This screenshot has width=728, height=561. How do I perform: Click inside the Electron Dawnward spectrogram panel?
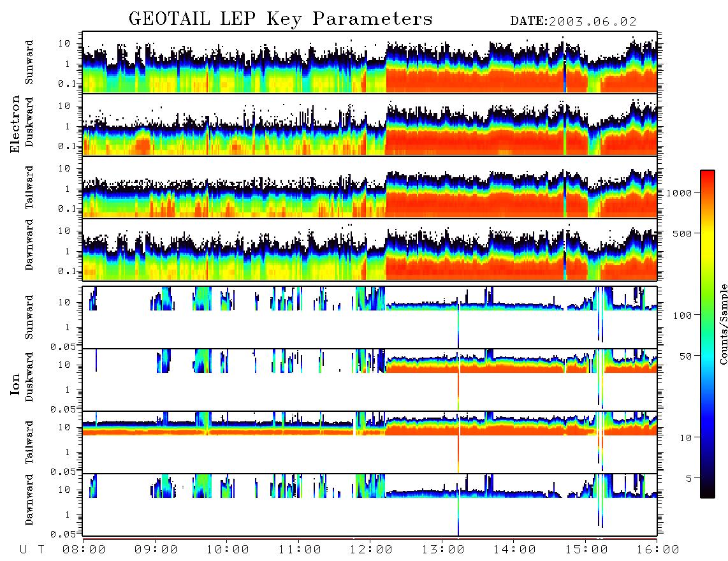pyautogui.click(x=370, y=250)
